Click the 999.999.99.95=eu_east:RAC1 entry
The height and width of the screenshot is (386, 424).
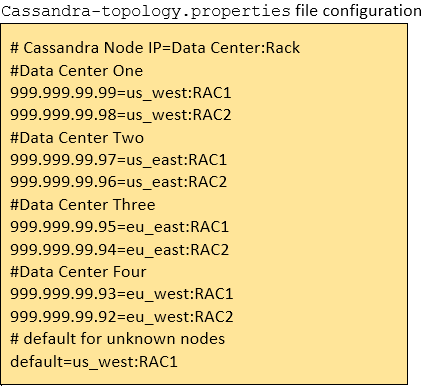[x=120, y=227]
